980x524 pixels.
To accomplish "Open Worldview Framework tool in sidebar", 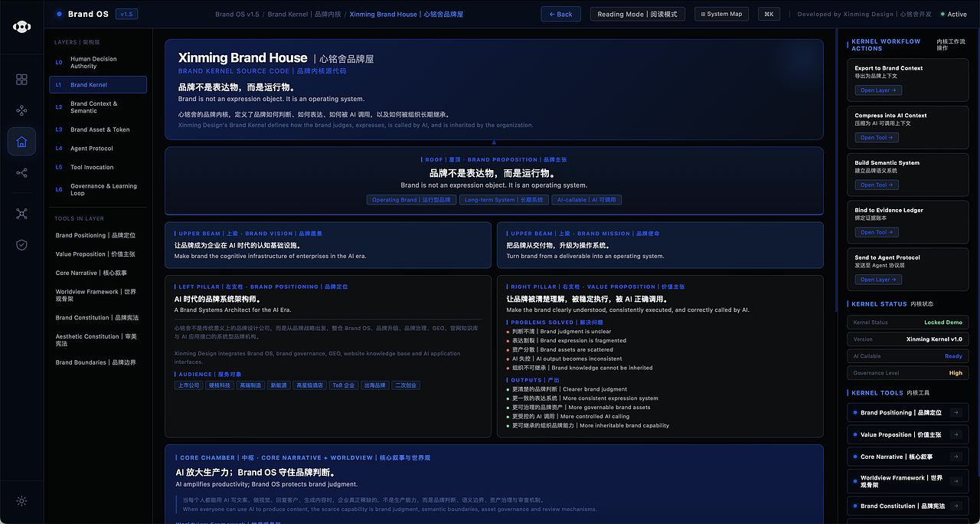I will click(x=98, y=295).
